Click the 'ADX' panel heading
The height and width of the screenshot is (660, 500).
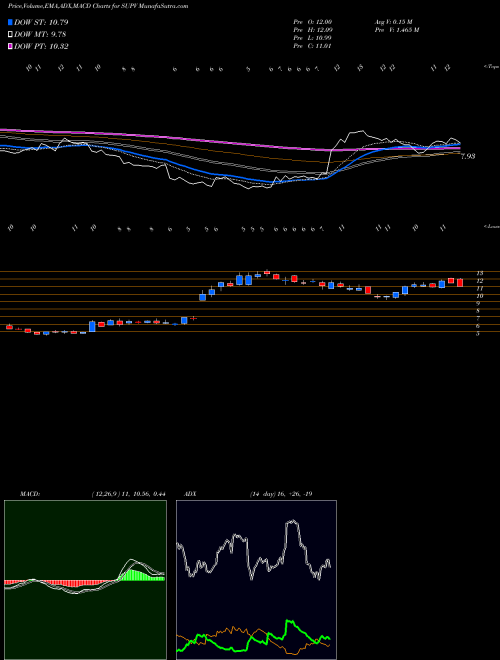click(190, 494)
